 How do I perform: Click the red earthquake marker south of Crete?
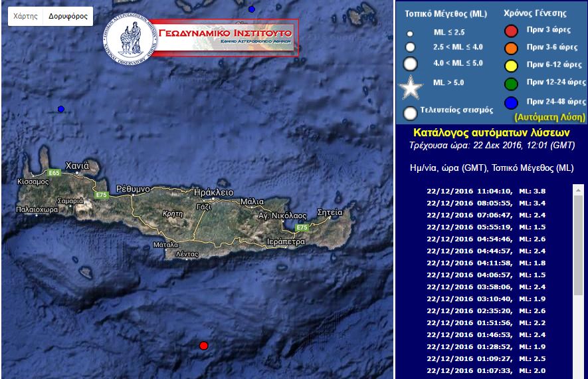coord(203,345)
